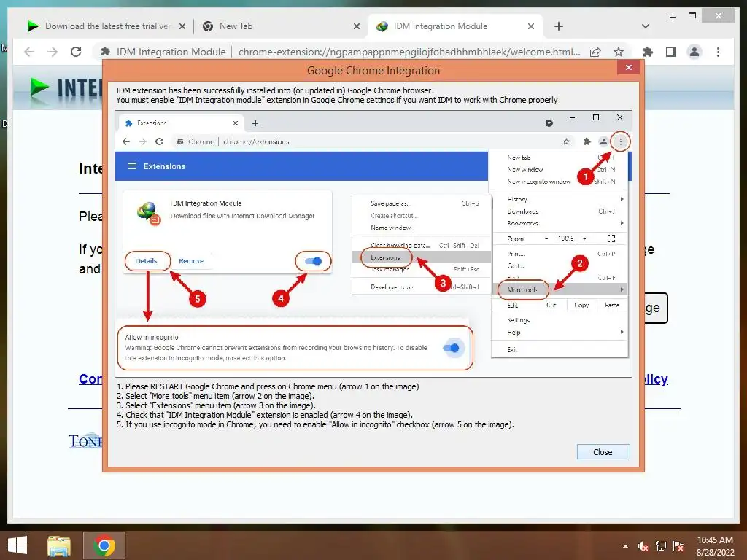This screenshot has height=560, width=747.
Task: Open the partly hidden 'Con' link on the page
Action: (x=90, y=379)
